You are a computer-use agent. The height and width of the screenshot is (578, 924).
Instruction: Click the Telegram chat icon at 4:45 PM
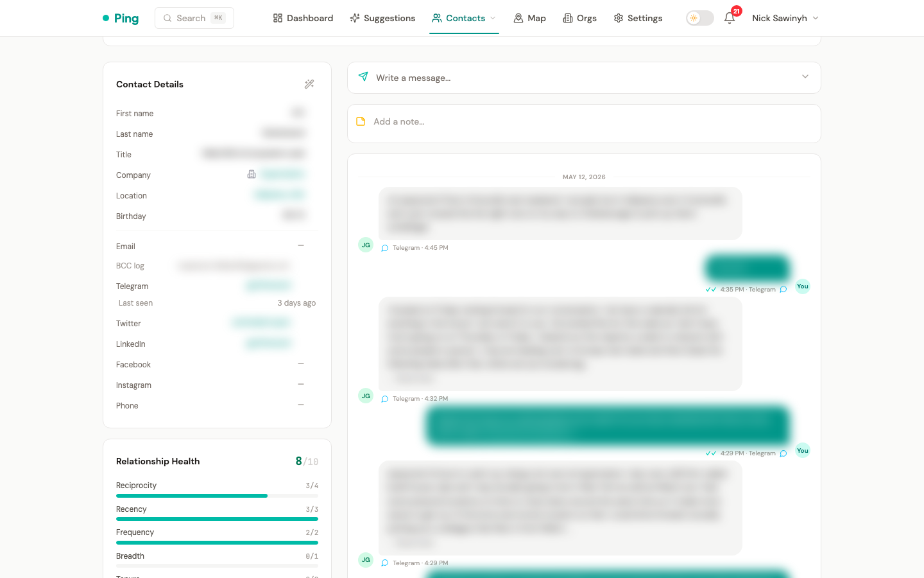tap(385, 248)
